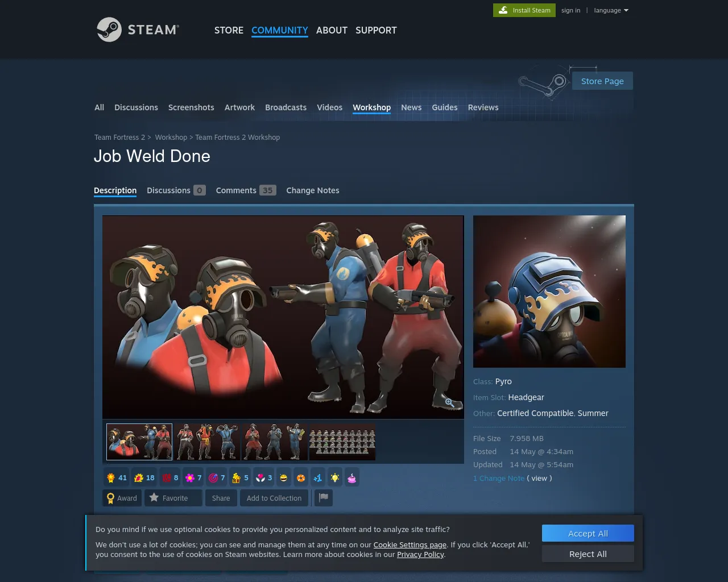Click the main Pyro preview image

point(283,317)
